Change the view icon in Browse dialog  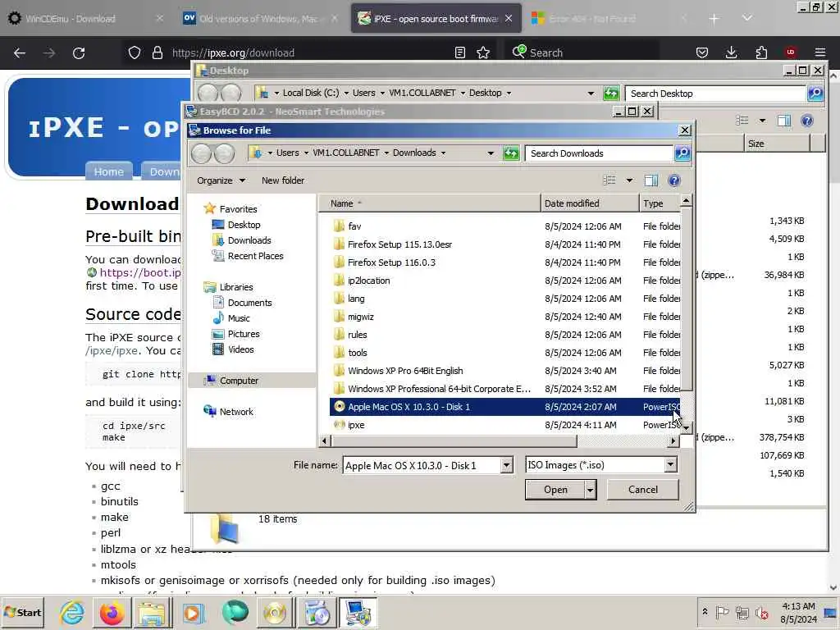pyautogui.click(x=609, y=180)
